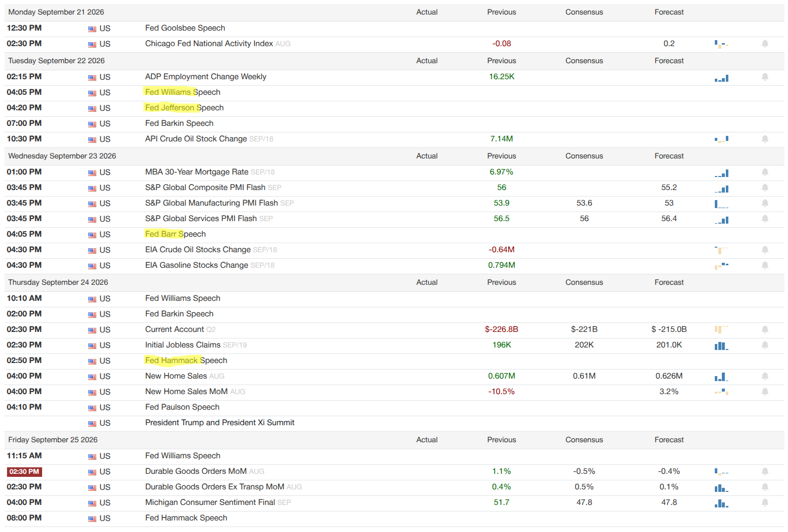Viewport: 788px width, 532px height.
Task: Click the 'Wednesday September 23 2026' date header
Action: tap(62, 156)
